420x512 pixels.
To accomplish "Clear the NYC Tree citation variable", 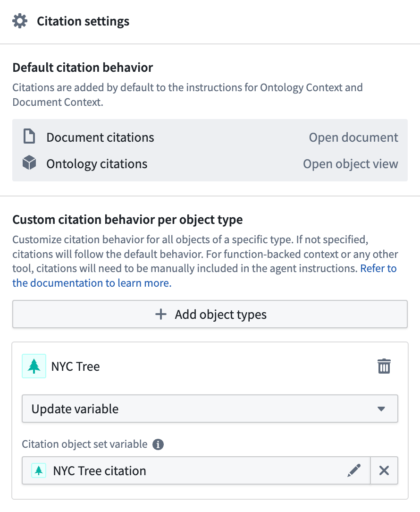I will coord(384,470).
